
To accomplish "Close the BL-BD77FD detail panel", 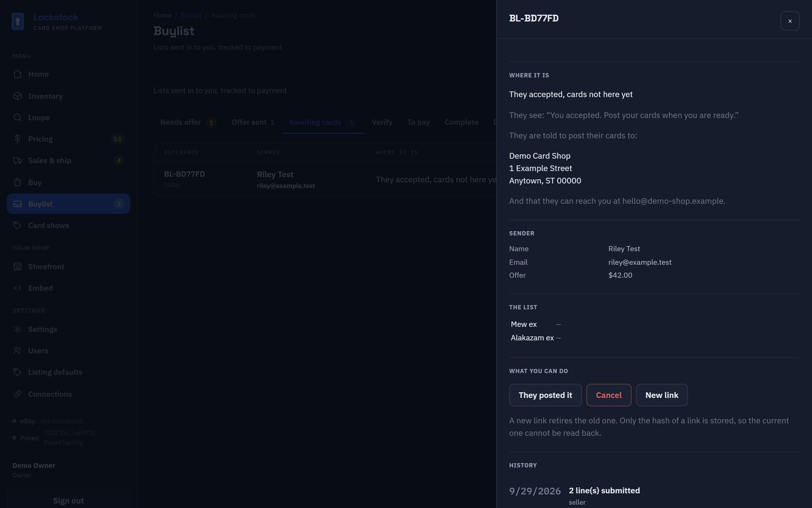I will [790, 21].
